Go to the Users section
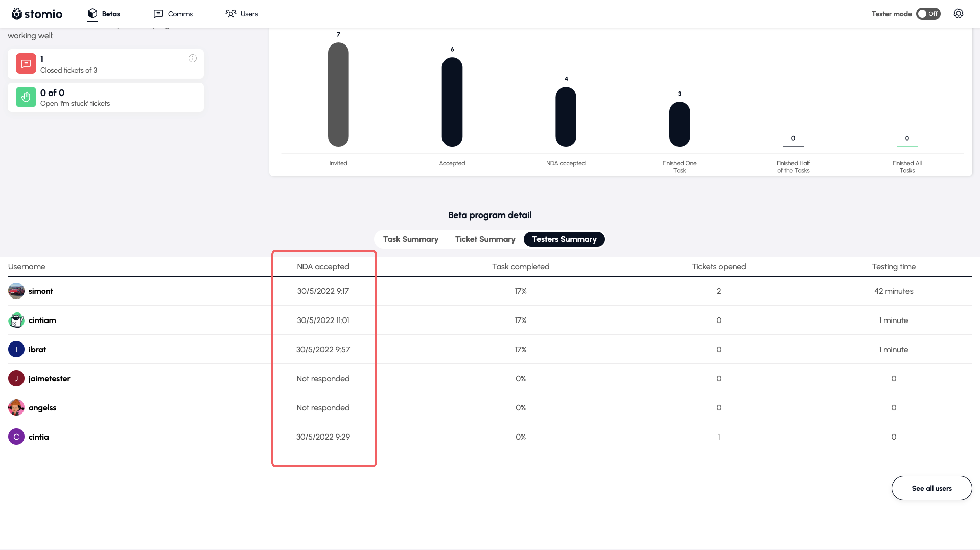 pyautogui.click(x=242, y=14)
